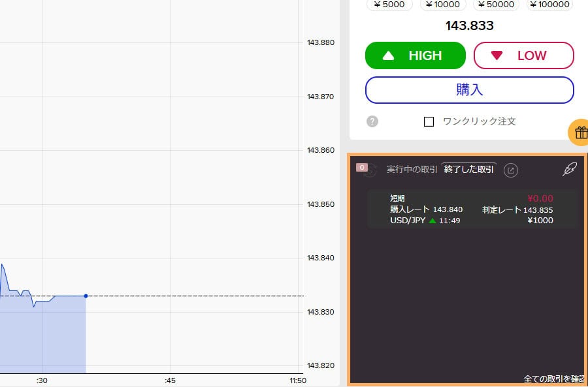
Task: Click the feather quill icon
Action: [x=569, y=169]
